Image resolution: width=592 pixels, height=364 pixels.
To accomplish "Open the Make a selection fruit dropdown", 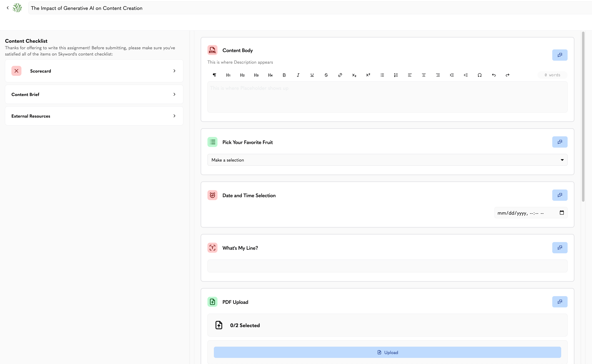I will tap(387, 160).
